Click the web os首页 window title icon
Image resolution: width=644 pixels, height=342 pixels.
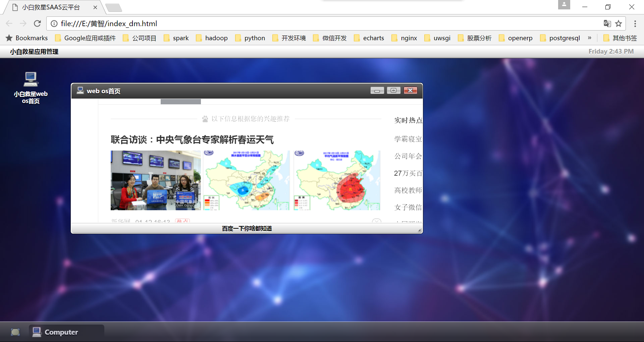coord(80,91)
